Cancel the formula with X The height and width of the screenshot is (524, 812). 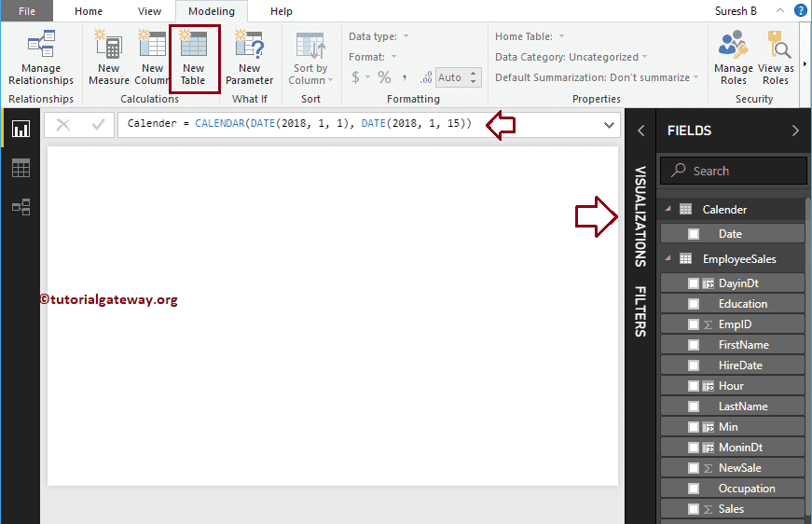pos(63,125)
